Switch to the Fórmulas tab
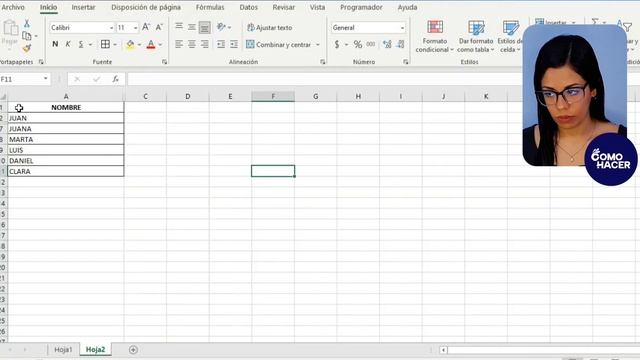The width and height of the screenshot is (640, 360). [210, 7]
